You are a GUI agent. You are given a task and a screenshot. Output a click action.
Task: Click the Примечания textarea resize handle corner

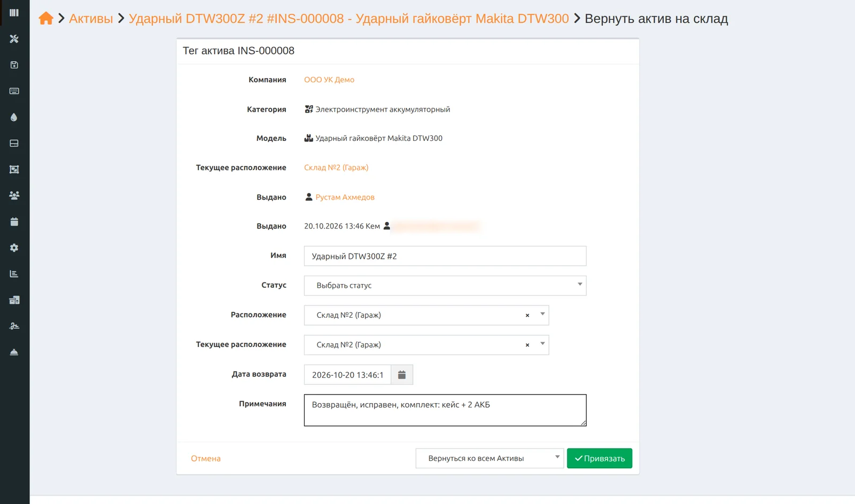pyautogui.click(x=584, y=423)
